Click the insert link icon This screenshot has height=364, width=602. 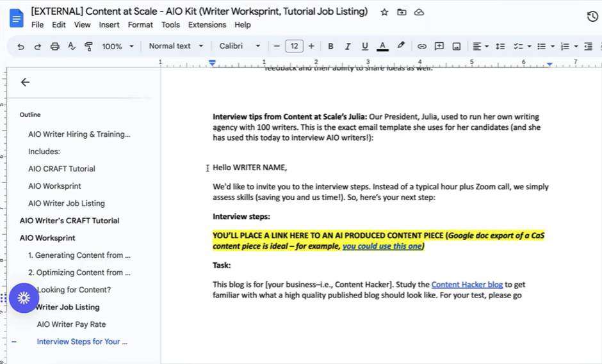click(x=421, y=47)
